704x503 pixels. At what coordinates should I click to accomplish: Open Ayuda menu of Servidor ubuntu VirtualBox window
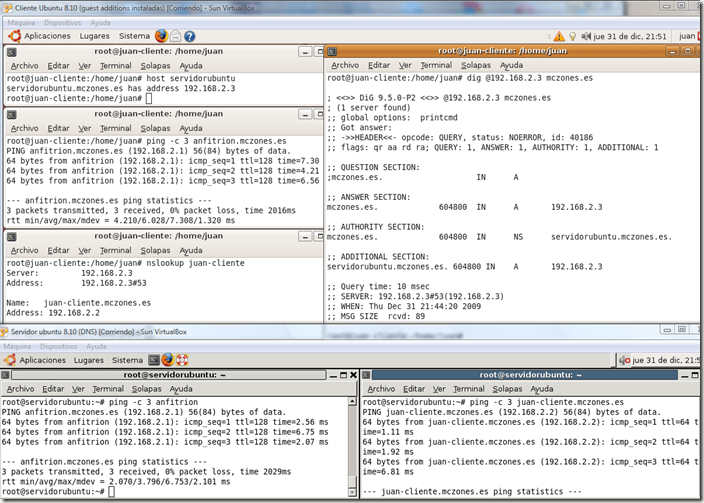96,346
